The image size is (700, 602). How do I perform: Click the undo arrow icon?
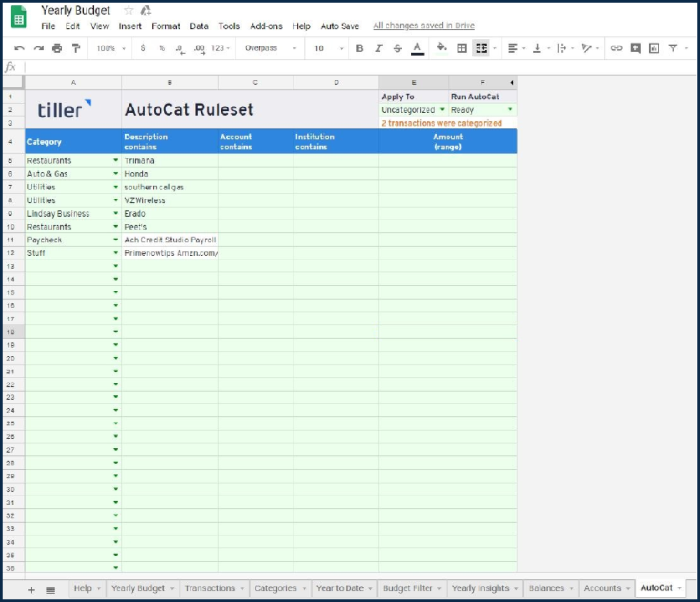coord(19,48)
